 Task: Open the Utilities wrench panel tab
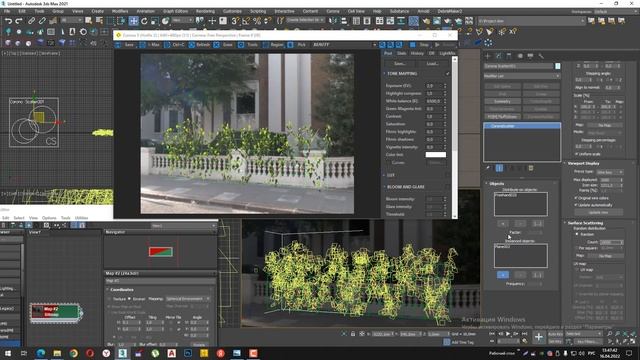(541, 56)
